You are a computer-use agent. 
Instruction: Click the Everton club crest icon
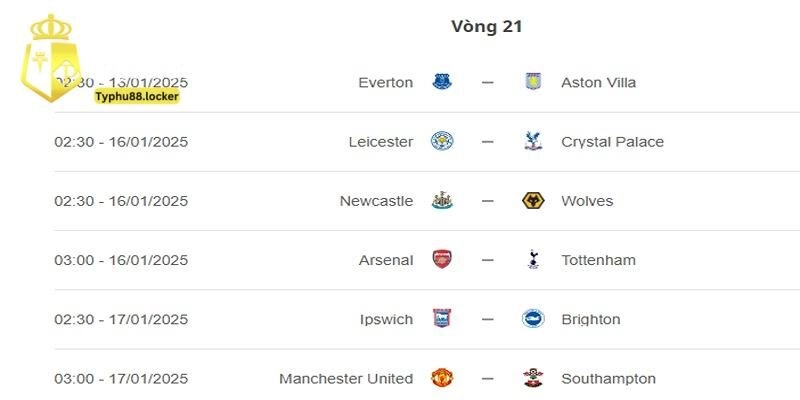442,82
